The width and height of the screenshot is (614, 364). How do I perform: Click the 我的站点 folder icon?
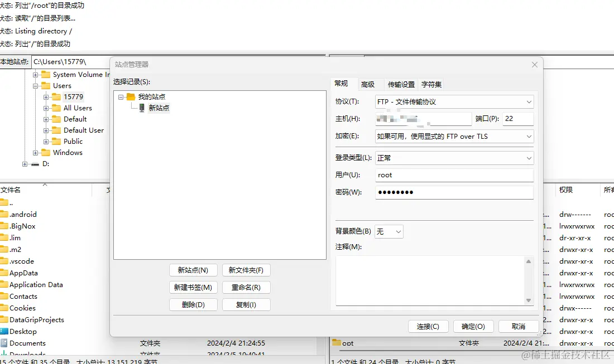point(131,96)
